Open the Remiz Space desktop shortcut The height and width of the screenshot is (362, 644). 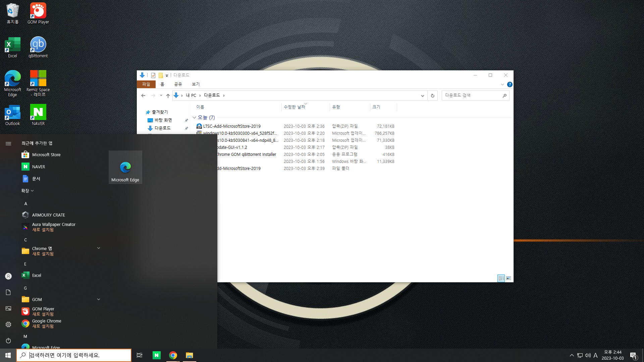click(x=38, y=83)
